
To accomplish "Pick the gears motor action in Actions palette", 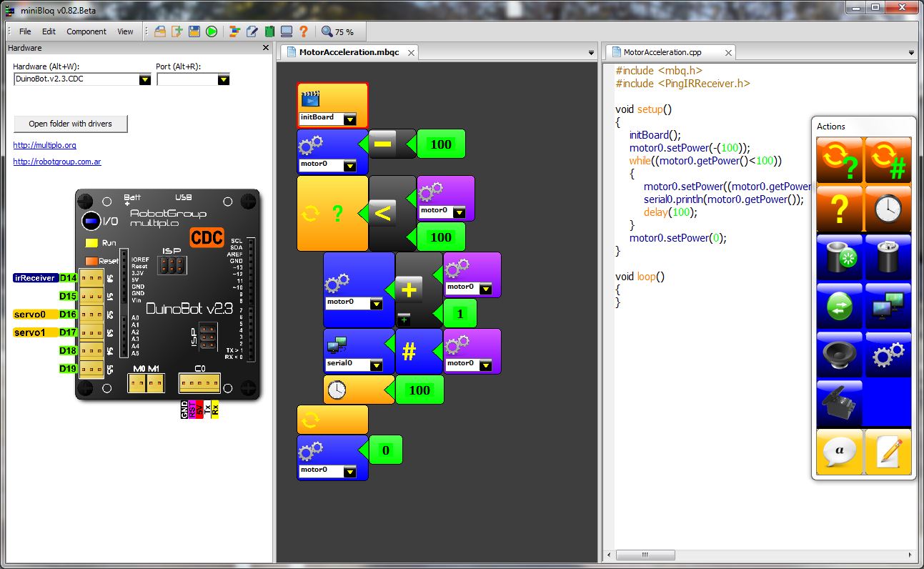I will [x=888, y=355].
